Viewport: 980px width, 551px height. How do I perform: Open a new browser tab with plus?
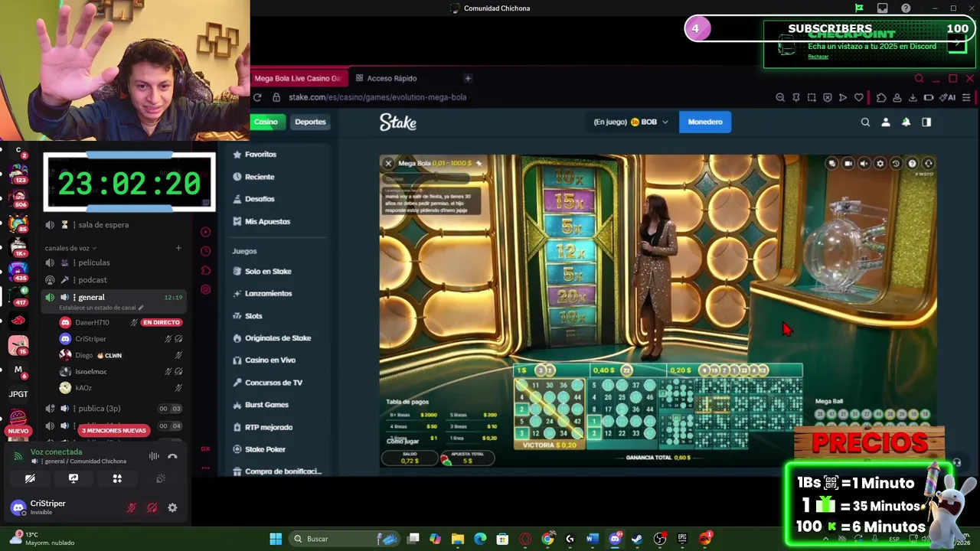468,78
